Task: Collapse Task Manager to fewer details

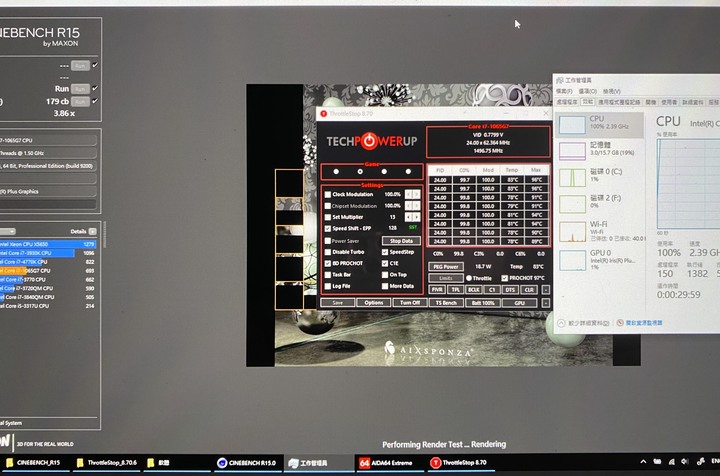Action: coord(584,323)
